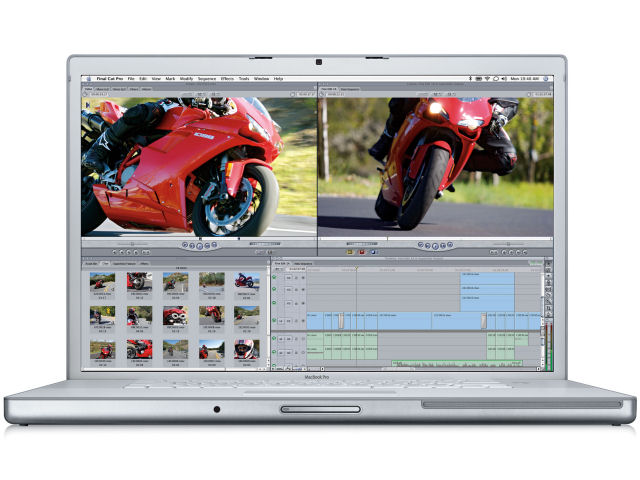Toggle V4 track visibility in Timeline

tap(274, 277)
